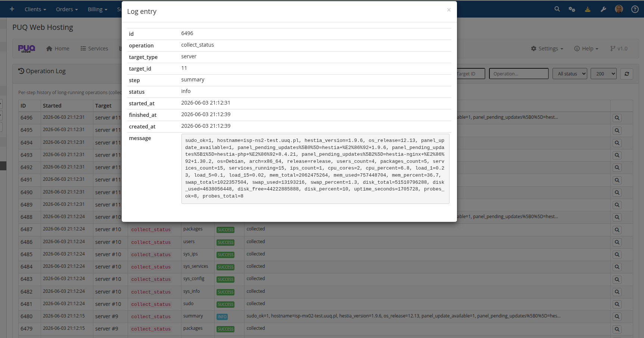This screenshot has width=644, height=338.
Task: Click the collect_status operation value in dialog
Action: click(197, 45)
